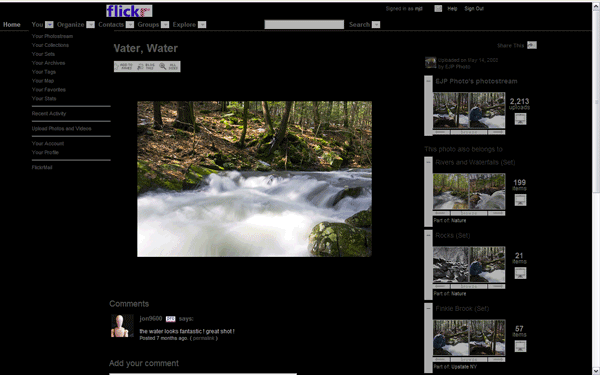Click the pro badge beside jon9600
600x375 pixels.
pos(170,319)
